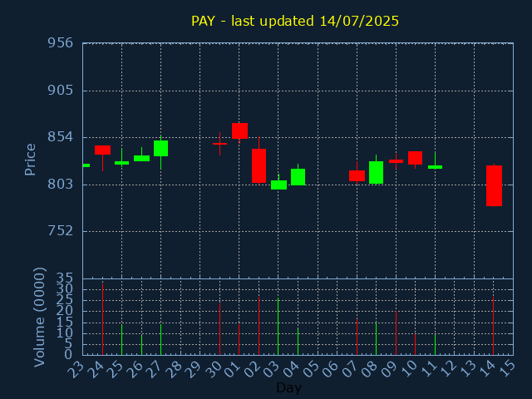Click the day axis label 05

coord(312,369)
